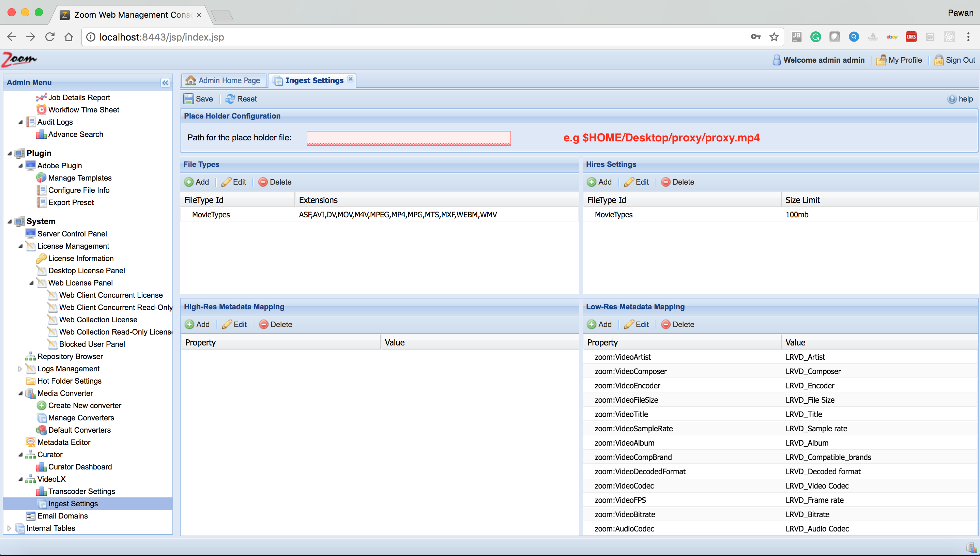Sort by Size Limit column header

coord(879,200)
